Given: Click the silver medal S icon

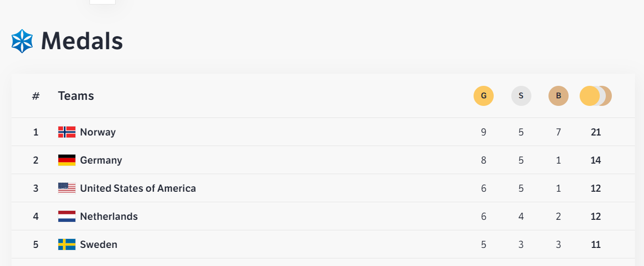Looking at the screenshot, I should click(x=521, y=96).
